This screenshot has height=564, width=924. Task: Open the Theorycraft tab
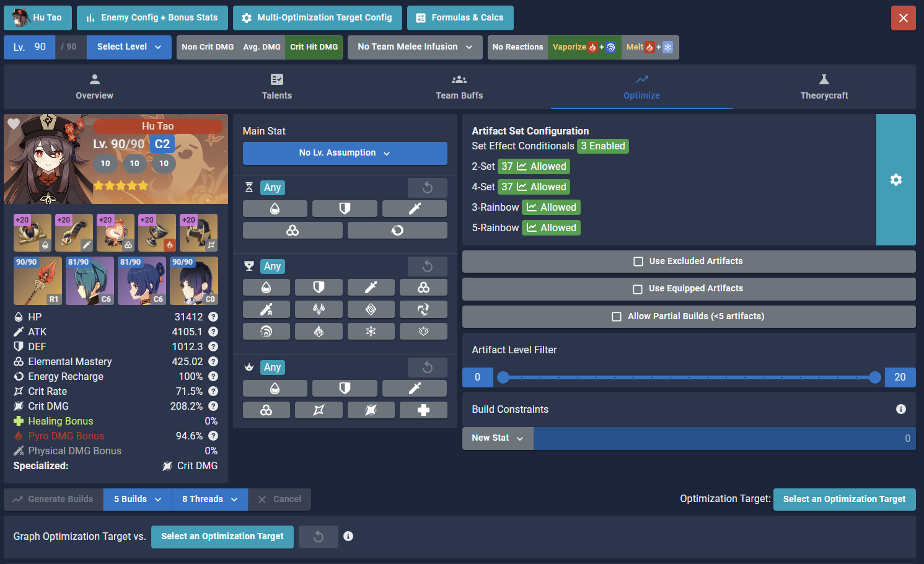(824, 87)
